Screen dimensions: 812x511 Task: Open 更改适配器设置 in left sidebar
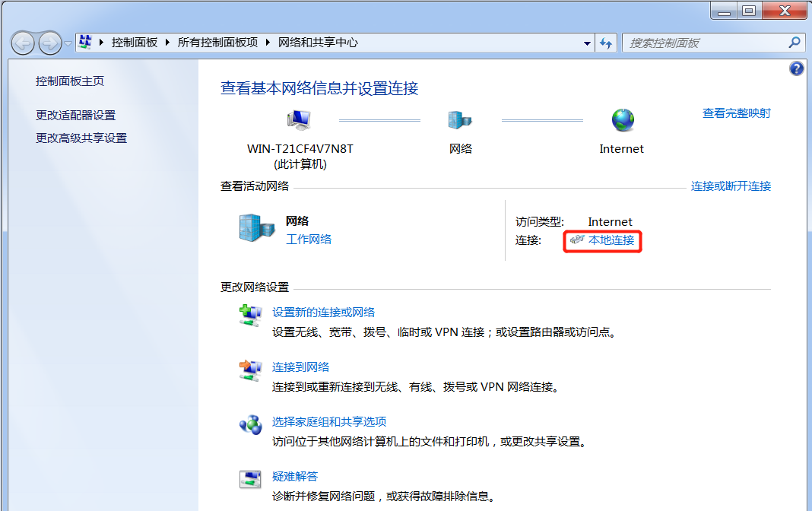tap(75, 116)
